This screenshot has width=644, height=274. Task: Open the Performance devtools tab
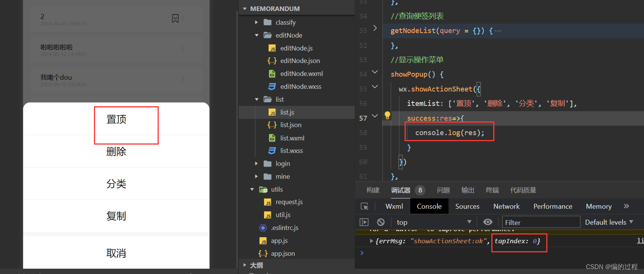(553, 206)
